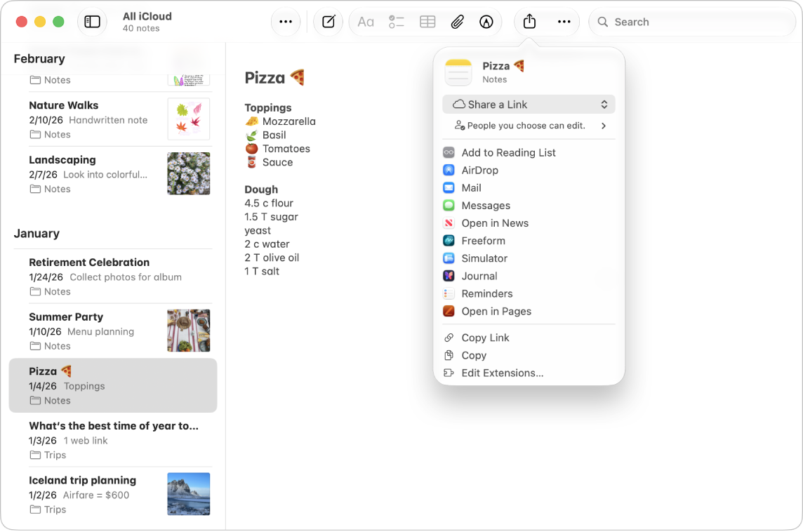Click the Share toolbar button
Image resolution: width=803 pixels, height=532 pixels.
tap(529, 22)
